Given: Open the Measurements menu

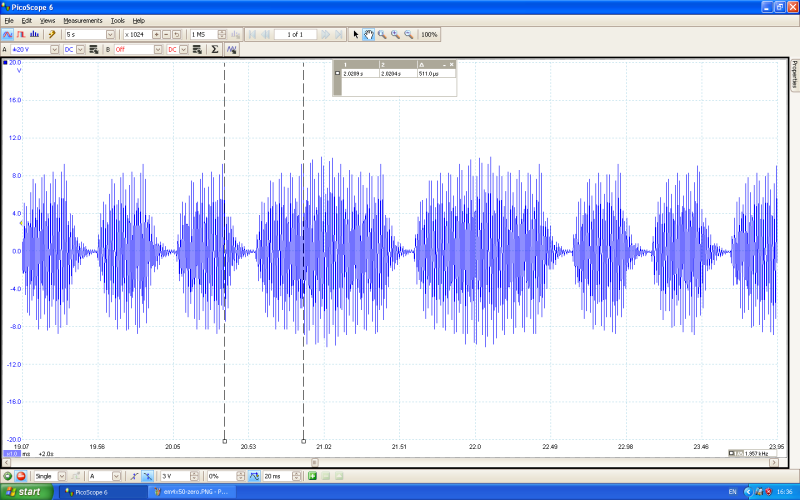Looking at the screenshot, I should (83, 20).
